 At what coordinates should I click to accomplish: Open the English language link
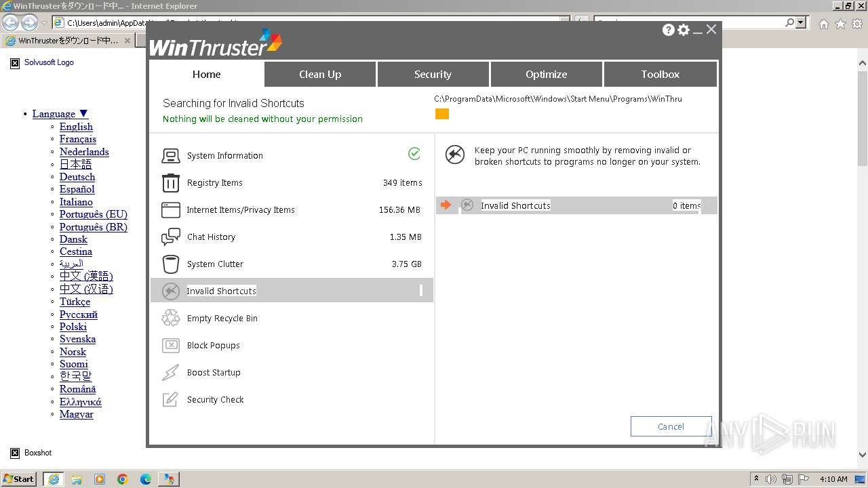tap(76, 127)
